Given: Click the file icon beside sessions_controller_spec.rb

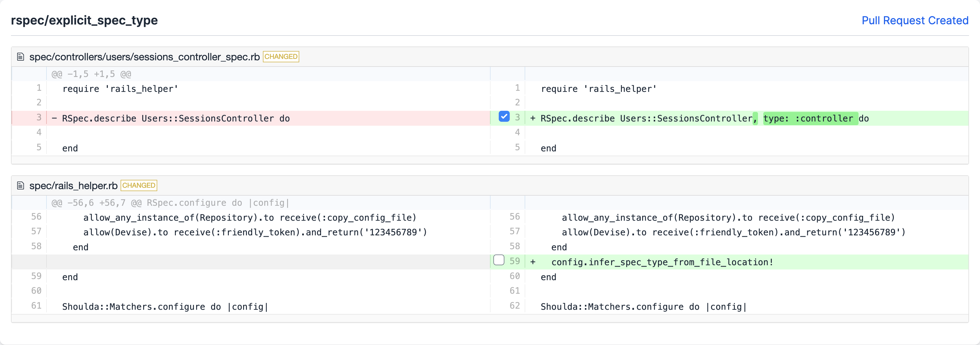Looking at the screenshot, I should click(21, 57).
